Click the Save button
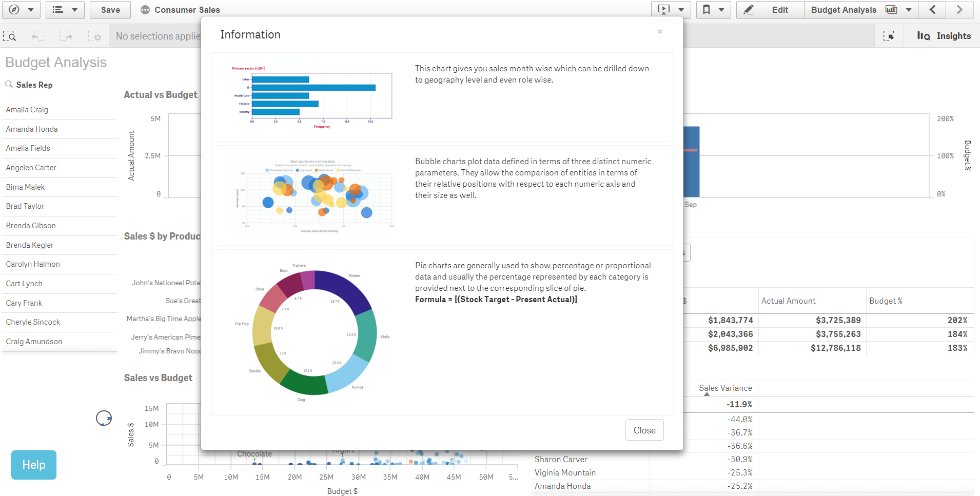Screen dimensions: 980x496 [110, 10]
